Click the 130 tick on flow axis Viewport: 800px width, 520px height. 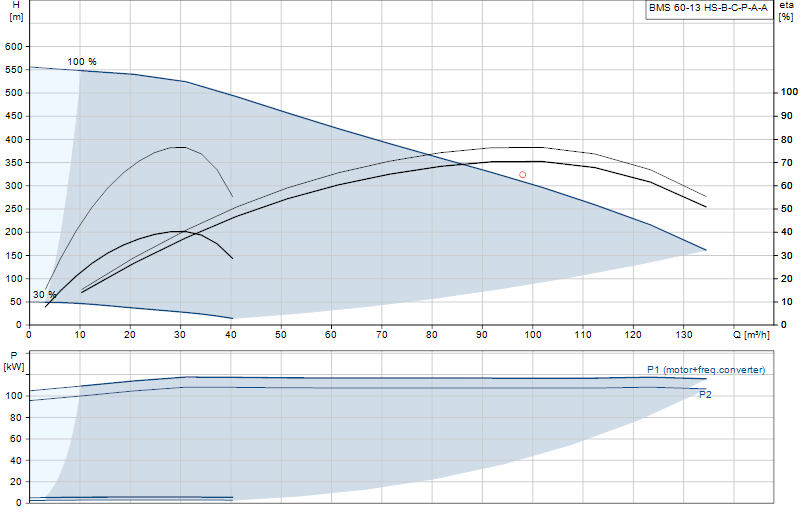684,335
